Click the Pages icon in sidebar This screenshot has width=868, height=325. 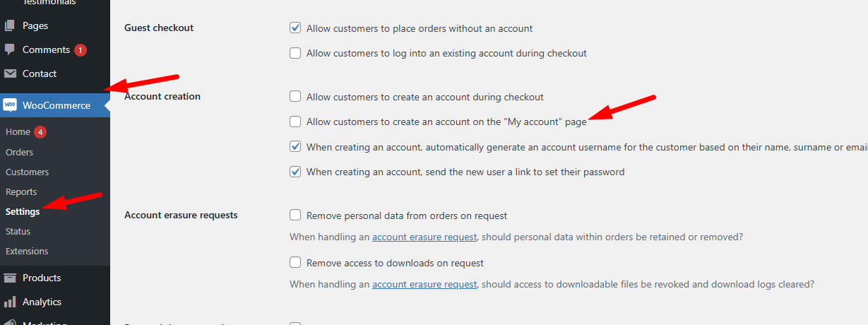[x=10, y=26]
